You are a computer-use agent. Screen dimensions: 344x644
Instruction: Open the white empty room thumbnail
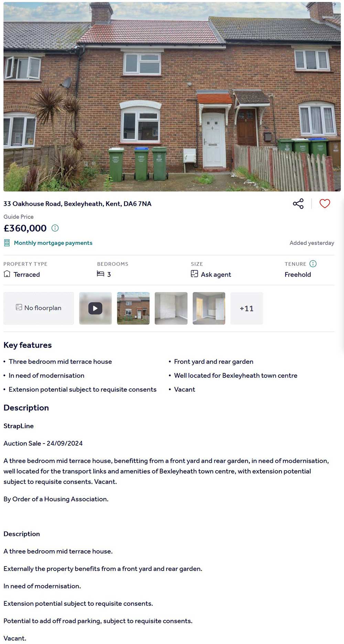(171, 308)
